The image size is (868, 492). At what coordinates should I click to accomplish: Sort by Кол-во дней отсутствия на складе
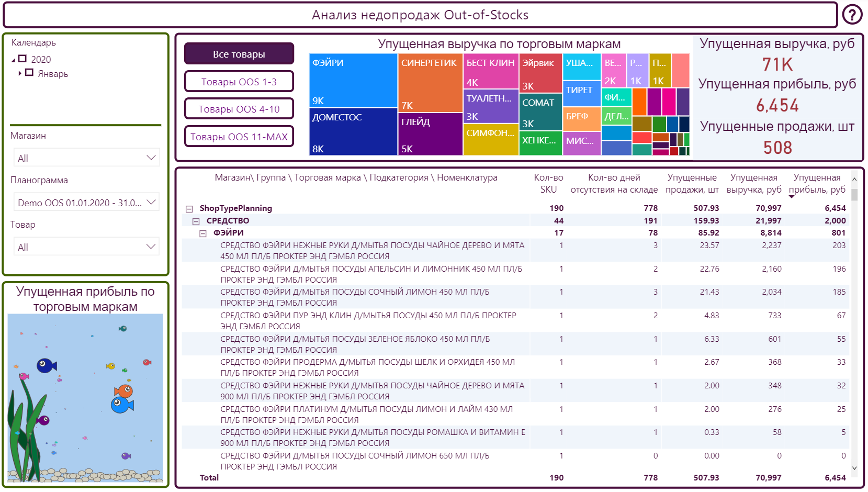(614, 183)
